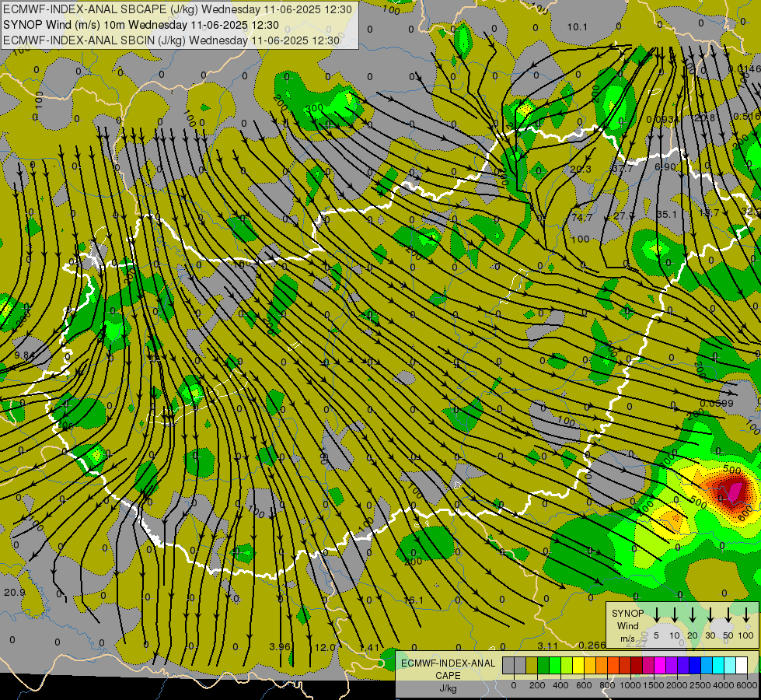Click the 3.96 value near bottom
The height and width of the screenshot is (700, 761).
click(x=280, y=647)
